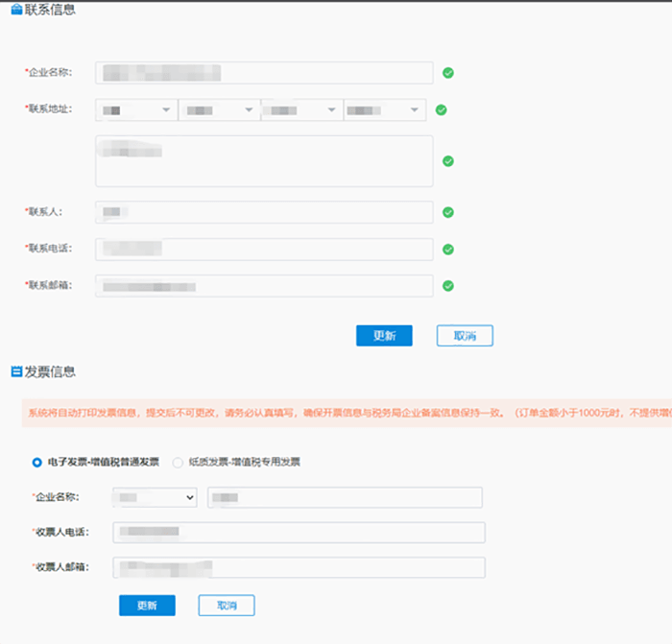This screenshot has height=644, width=672.
Task: Click 取消 button in 联系信息 section
Action: tap(465, 336)
